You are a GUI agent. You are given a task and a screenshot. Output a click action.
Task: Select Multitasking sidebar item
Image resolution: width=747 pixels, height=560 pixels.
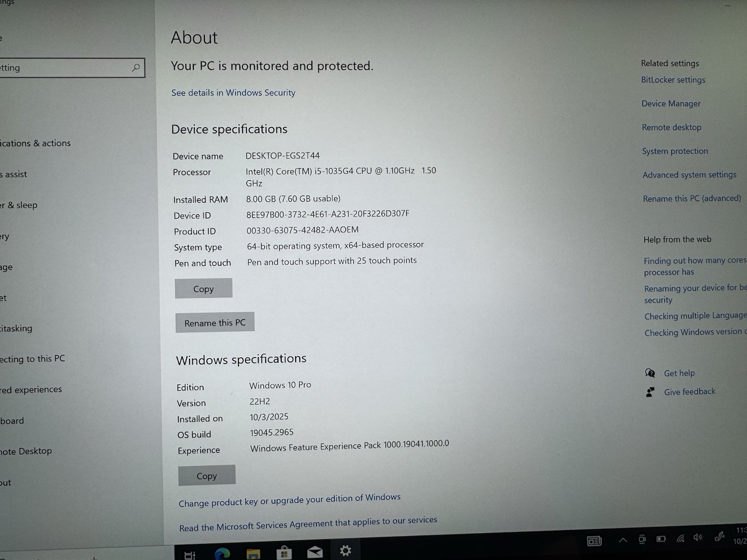click(x=16, y=329)
